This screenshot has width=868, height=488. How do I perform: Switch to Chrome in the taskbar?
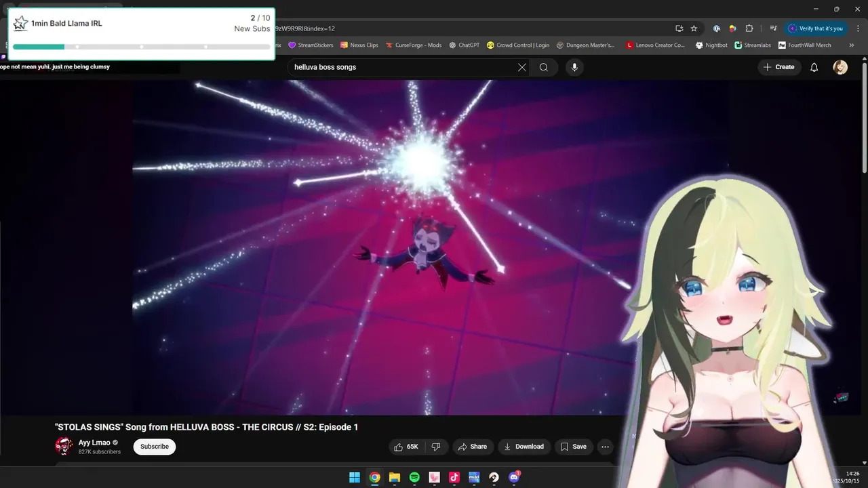pos(374,477)
